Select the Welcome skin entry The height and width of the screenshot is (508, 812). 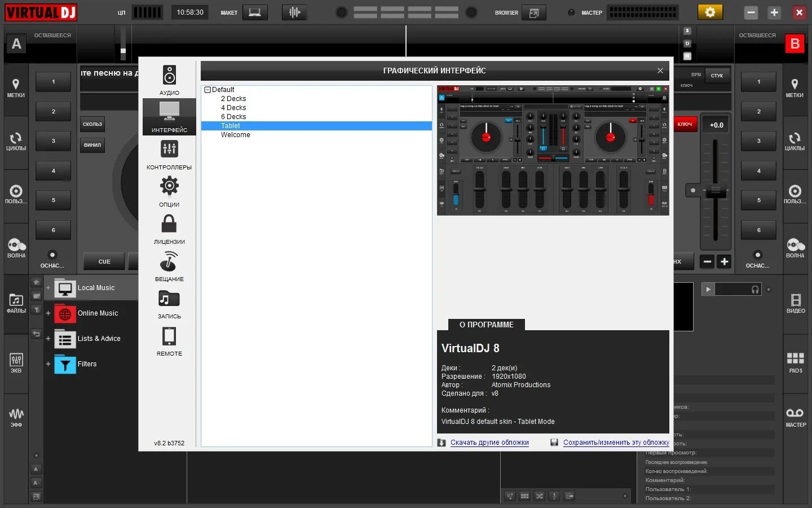235,135
